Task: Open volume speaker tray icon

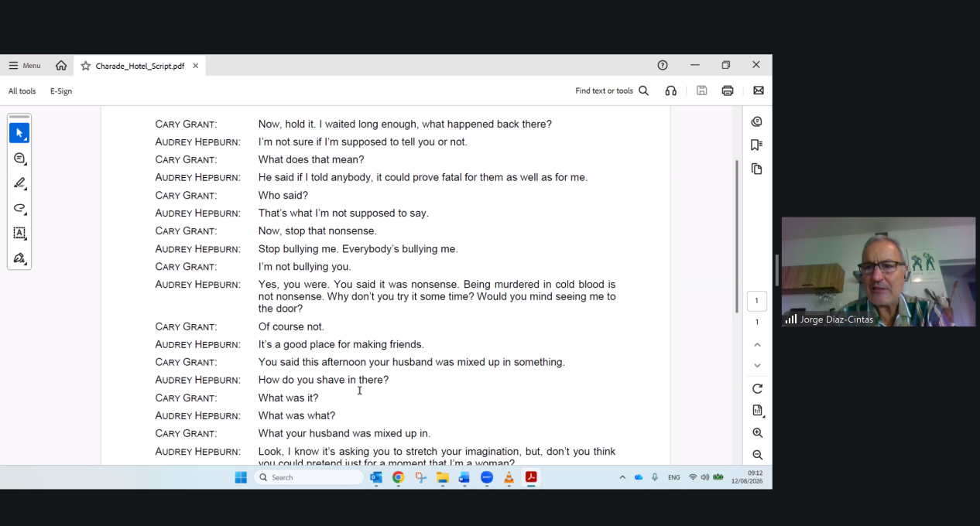Action: click(x=704, y=477)
